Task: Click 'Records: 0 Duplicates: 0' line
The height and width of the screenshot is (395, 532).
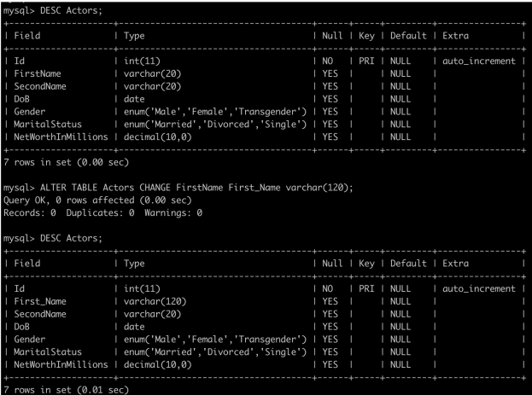Action: pyautogui.click(x=102, y=213)
